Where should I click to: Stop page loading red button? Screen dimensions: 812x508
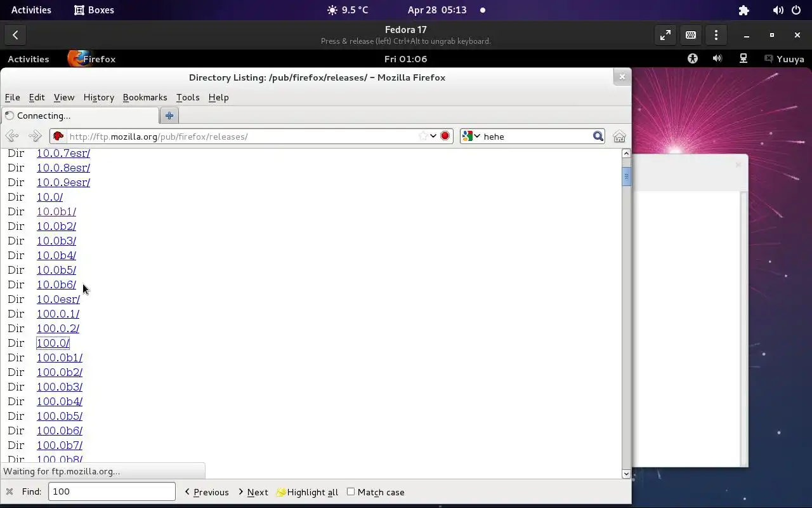click(x=445, y=136)
